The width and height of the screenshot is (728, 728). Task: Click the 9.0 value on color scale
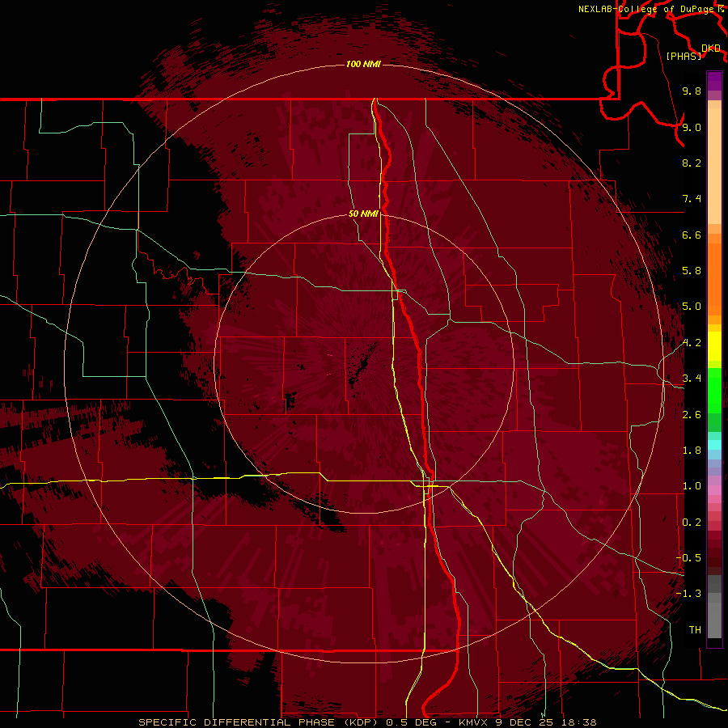[x=692, y=127]
